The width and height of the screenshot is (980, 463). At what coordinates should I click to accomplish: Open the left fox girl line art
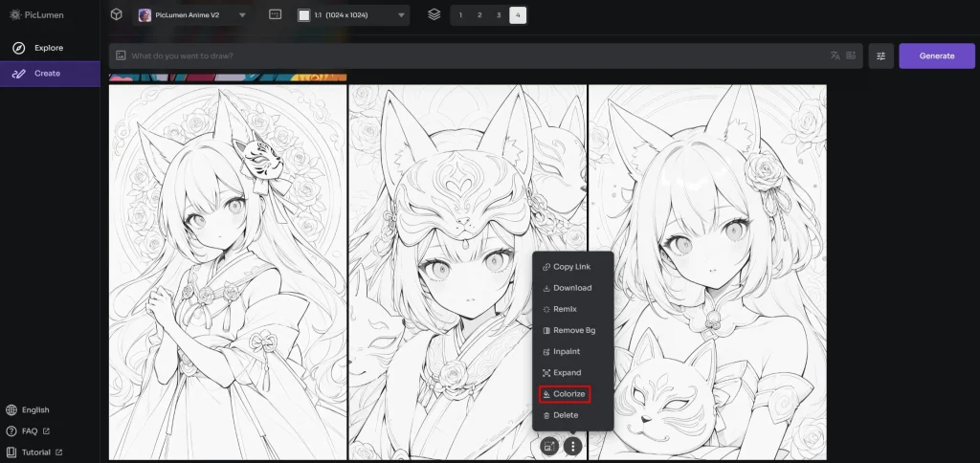point(228,273)
